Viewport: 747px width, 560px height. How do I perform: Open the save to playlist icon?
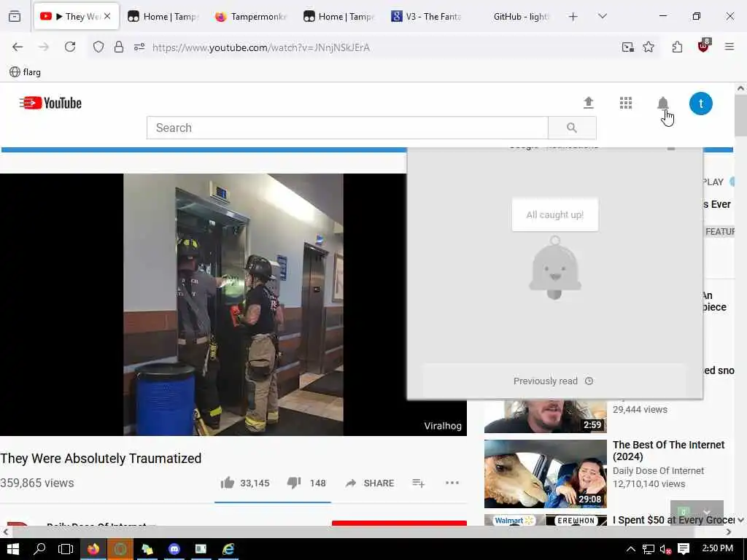click(x=418, y=483)
